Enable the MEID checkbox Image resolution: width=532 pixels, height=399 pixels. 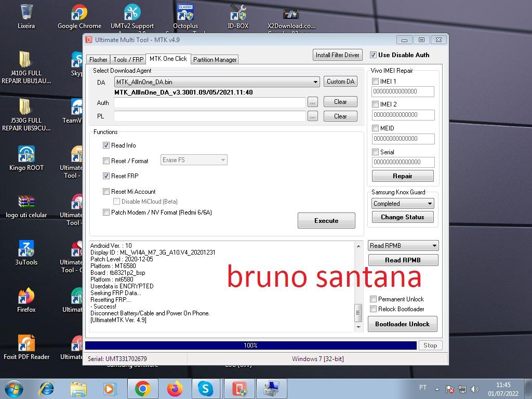[x=375, y=128]
